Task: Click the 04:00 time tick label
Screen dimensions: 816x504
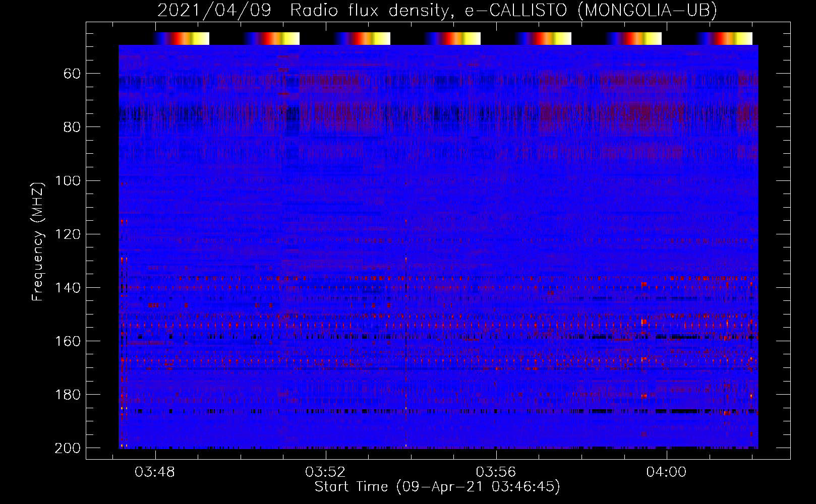Action: tap(666, 472)
